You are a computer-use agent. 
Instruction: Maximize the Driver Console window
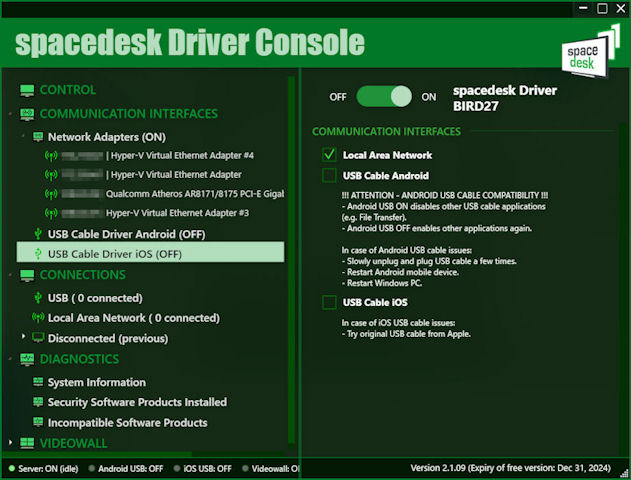pos(602,8)
